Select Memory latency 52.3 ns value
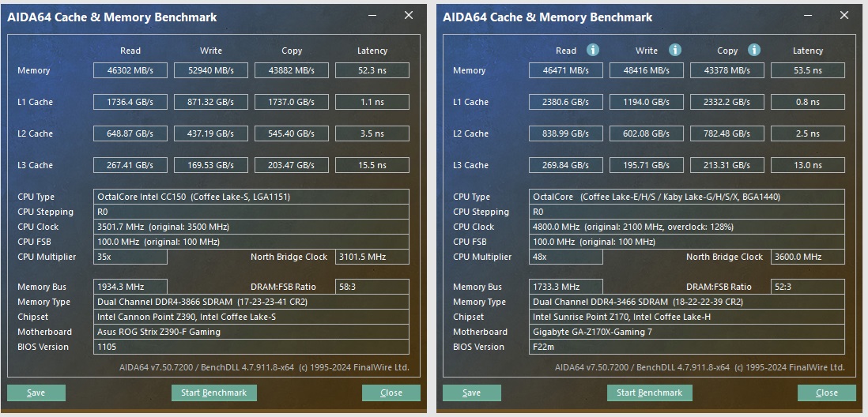Viewport: 868px width, 417px height. click(x=372, y=70)
